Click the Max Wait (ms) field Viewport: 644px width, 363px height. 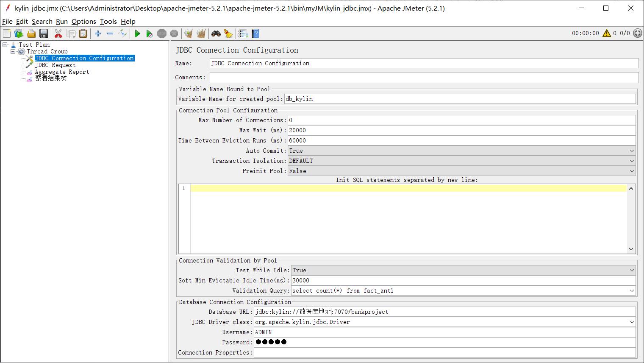point(462,130)
